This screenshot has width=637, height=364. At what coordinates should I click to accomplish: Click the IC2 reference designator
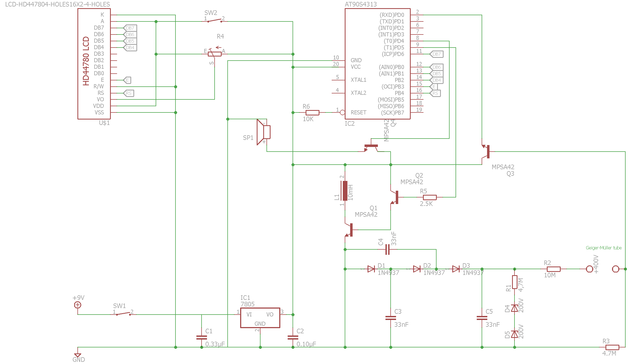pyautogui.click(x=350, y=124)
